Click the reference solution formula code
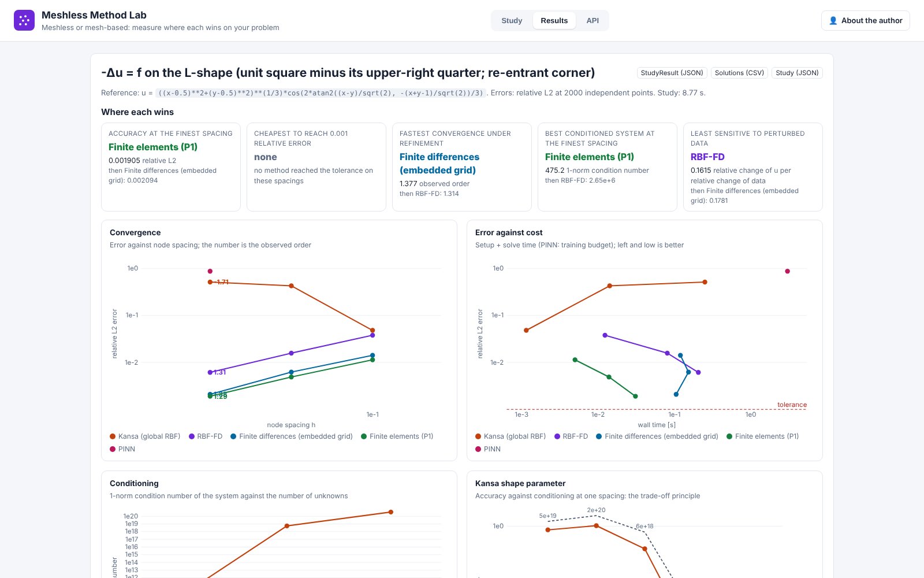Viewport: 924px width, 578px height. click(x=321, y=92)
